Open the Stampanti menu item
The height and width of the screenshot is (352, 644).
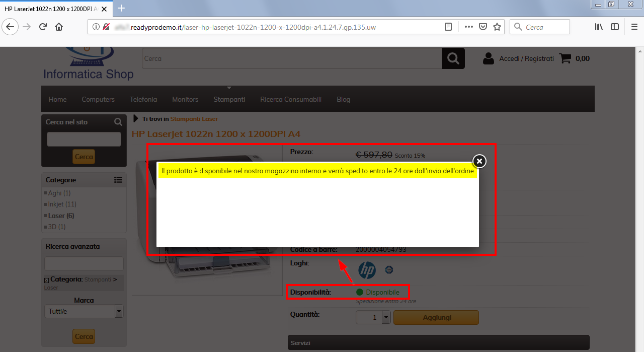pos(229,99)
